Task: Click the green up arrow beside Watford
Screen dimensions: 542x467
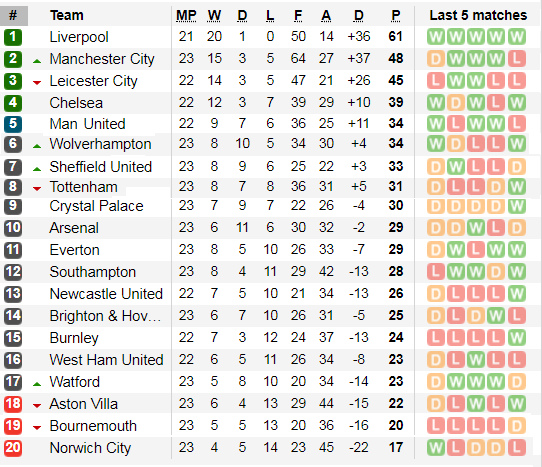Action: (37, 384)
